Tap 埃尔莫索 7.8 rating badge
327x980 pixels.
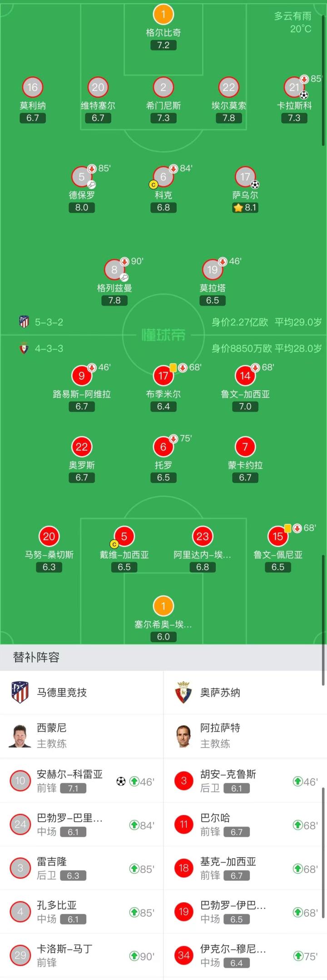click(228, 118)
